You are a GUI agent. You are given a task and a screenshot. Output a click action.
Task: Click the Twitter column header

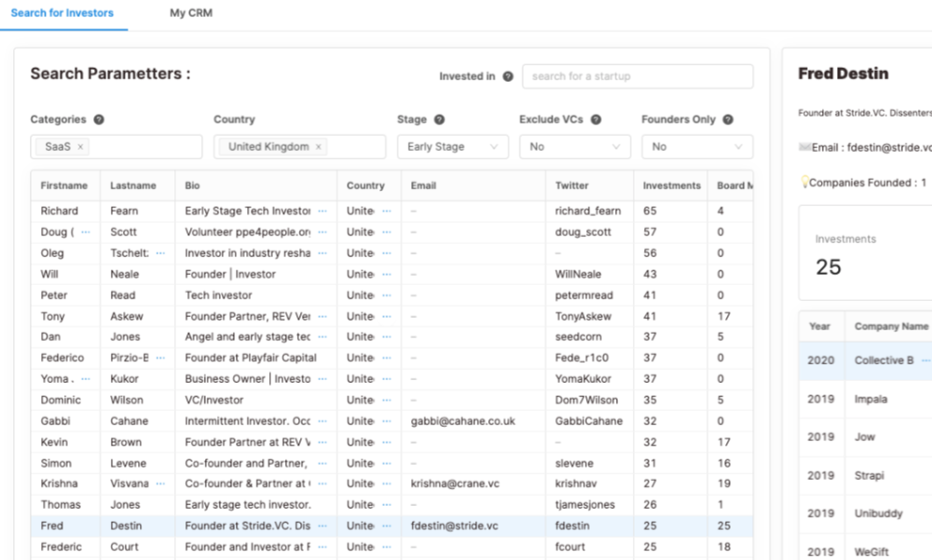pos(572,185)
